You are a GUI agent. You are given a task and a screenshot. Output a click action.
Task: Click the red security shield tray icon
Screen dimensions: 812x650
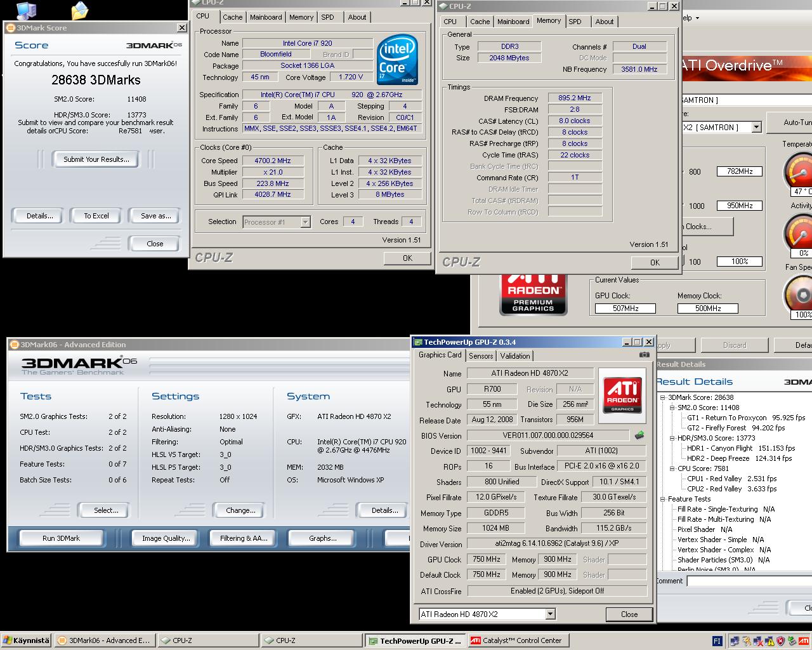pos(780,641)
